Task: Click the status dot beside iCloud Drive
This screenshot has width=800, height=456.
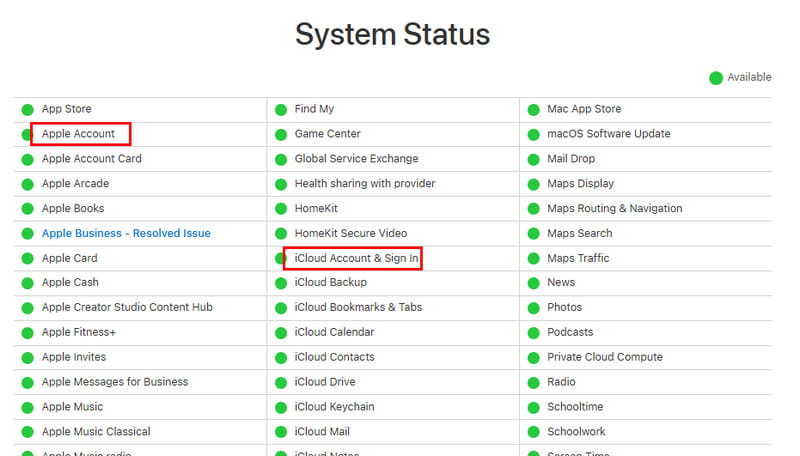Action: tap(281, 383)
